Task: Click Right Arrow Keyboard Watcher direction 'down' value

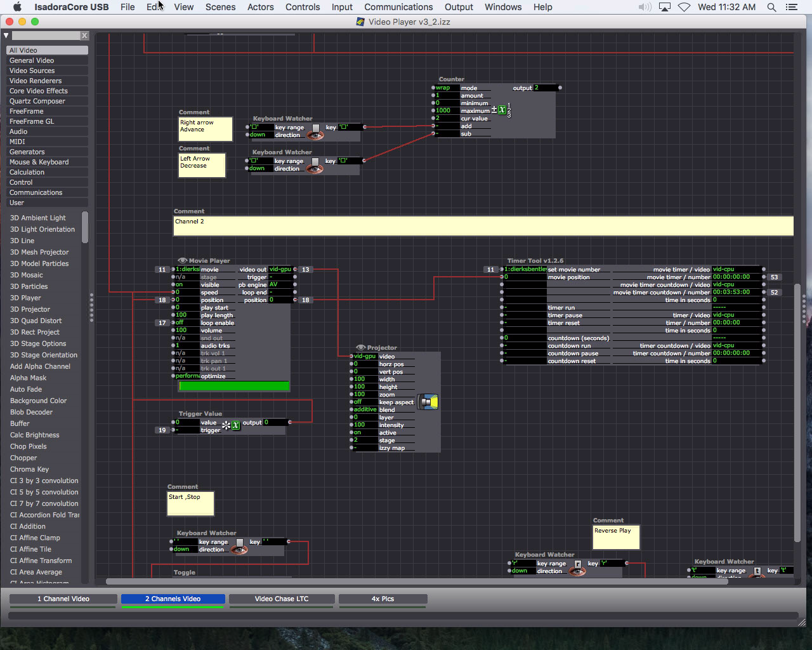Action: 261,135
